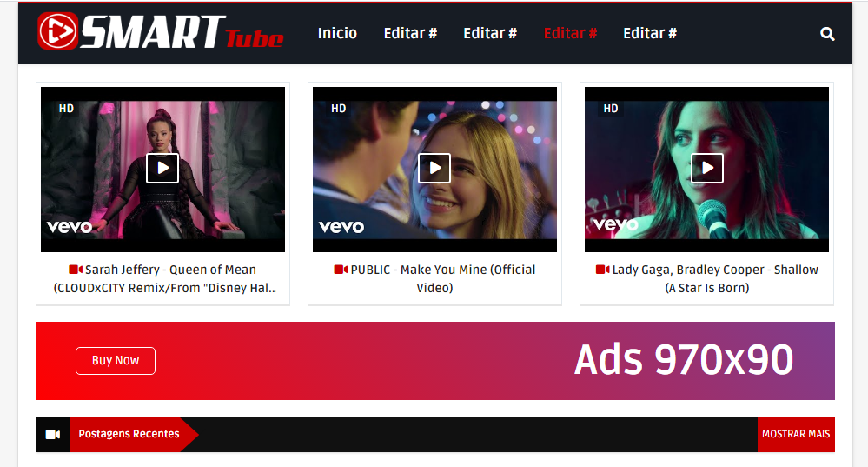Screen dimensions: 868x467
Task: Click the Buy Now button
Action: [x=116, y=361]
